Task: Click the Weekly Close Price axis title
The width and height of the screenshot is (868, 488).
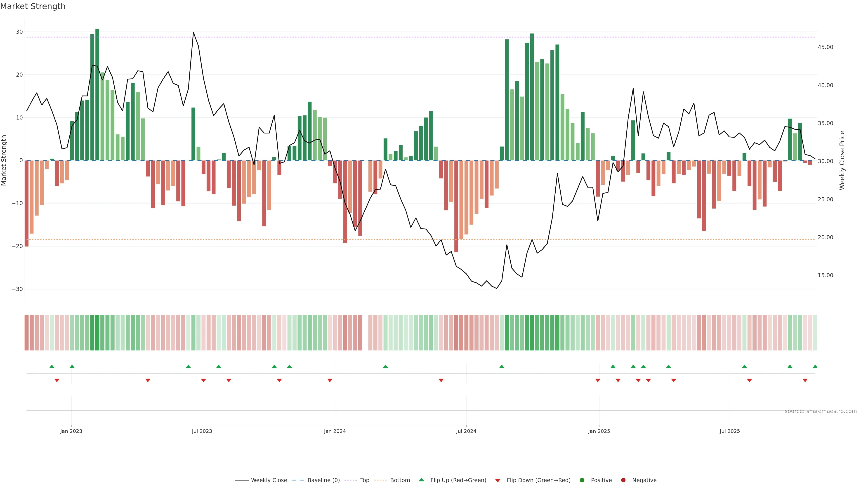Action: tap(842, 160)
